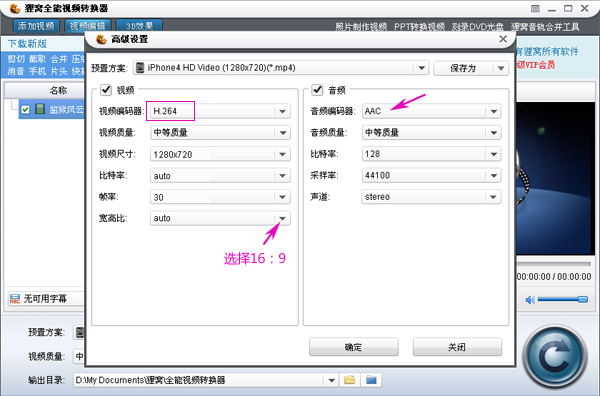Expand the 采样率 44100 dropdown
Image resolution: width=600 pixels, height=396 pixels.
click(x=494, y=176)
